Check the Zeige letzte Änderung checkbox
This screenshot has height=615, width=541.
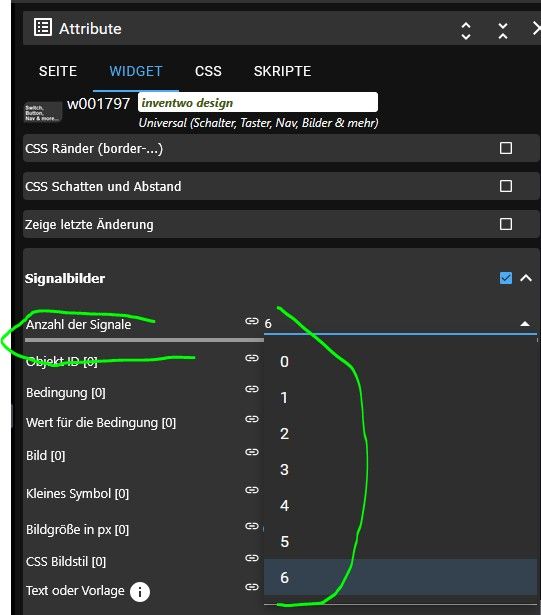point(506,224)
